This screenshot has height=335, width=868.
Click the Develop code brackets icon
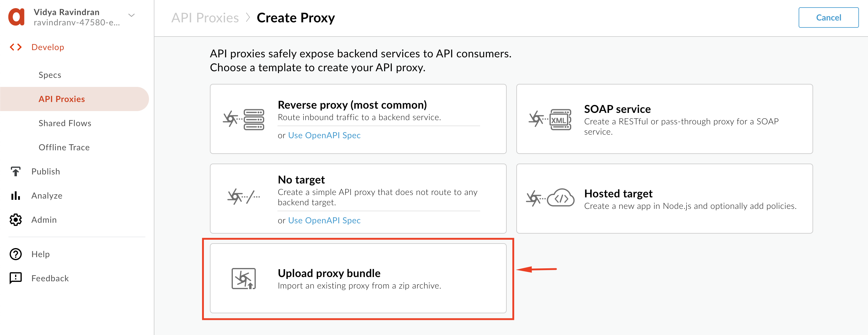[x=15, y=47]
